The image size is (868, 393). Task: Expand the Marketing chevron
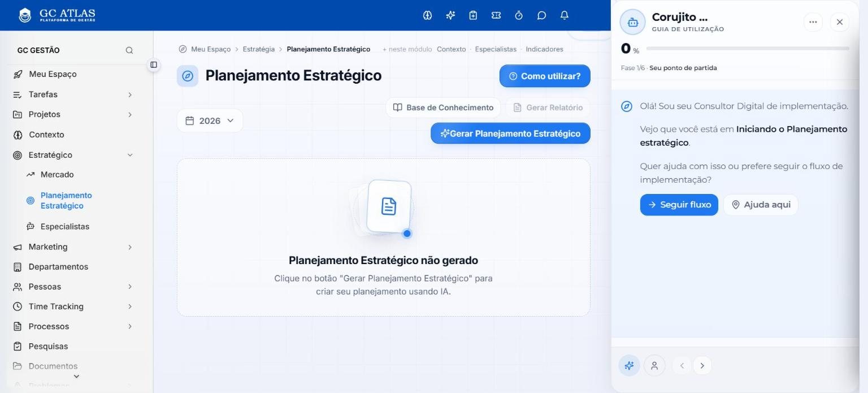129,247
